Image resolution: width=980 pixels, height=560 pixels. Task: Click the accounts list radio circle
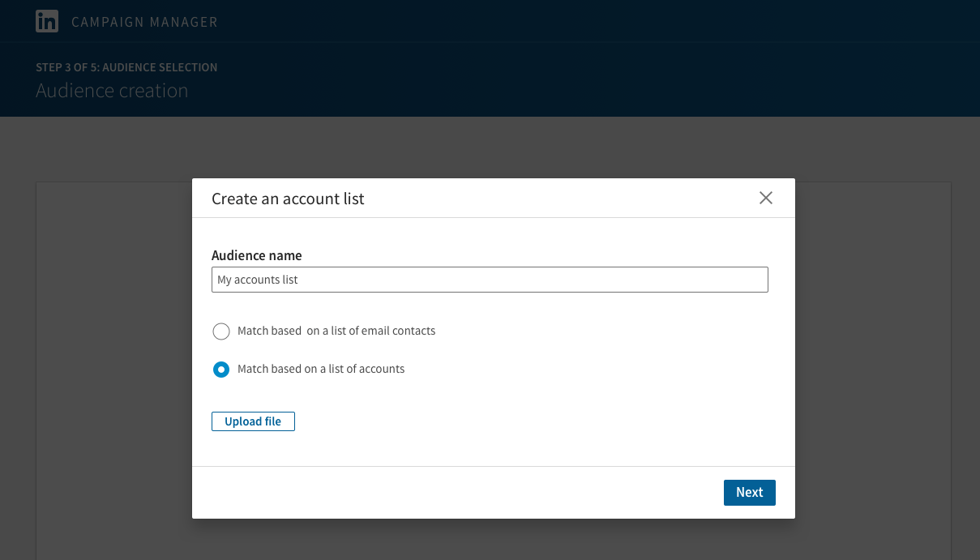tap(221, 370)
